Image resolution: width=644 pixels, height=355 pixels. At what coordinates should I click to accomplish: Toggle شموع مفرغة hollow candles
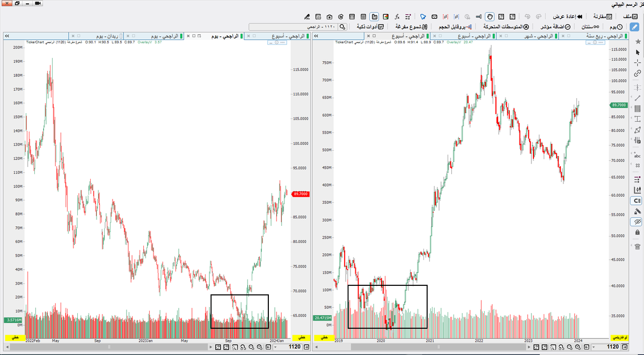[411, 27]
